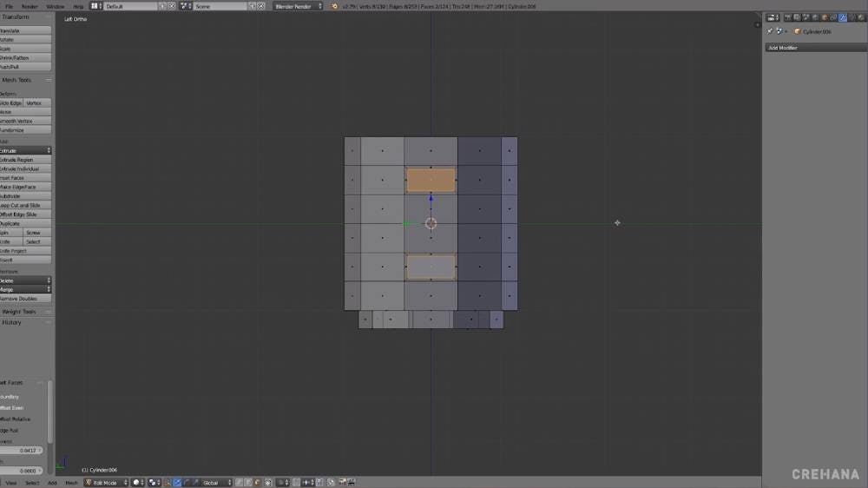The image size is (868, 488).
Task: Select the translate manipulator arrow icon
Action: point(177,483)
